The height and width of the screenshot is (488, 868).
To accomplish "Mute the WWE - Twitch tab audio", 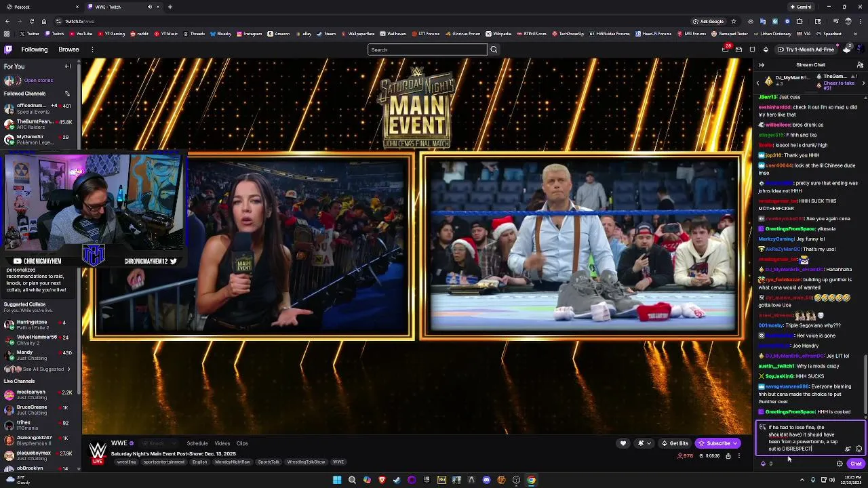I will (149, 7).
